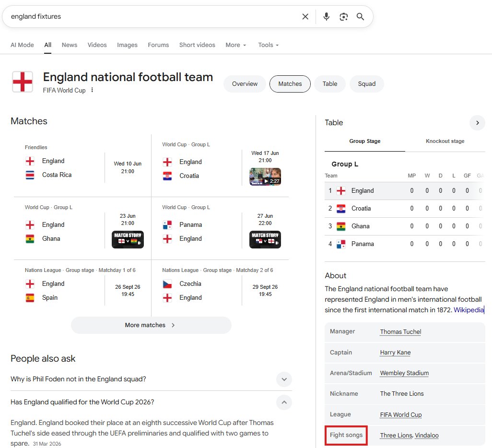Viewport: 492px width, 448px height.
Task: Open Vindaloo fight song link
Action: click(427, 436)
